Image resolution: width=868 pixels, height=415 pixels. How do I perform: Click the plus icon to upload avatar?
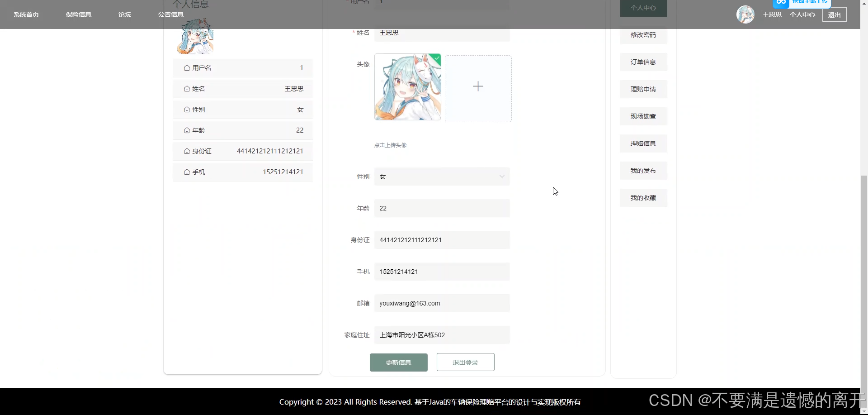pos(478,86)
